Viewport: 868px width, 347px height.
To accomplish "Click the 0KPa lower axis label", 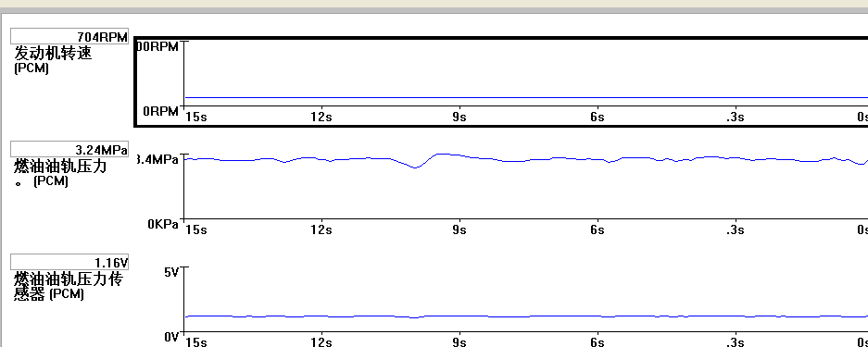I will [x=163, y=224].
